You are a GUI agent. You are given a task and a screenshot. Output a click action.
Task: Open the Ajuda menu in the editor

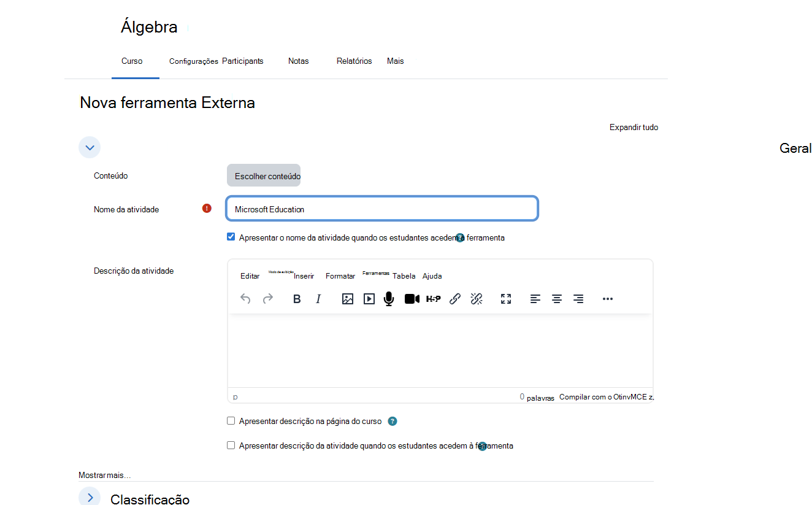point(432,276)
